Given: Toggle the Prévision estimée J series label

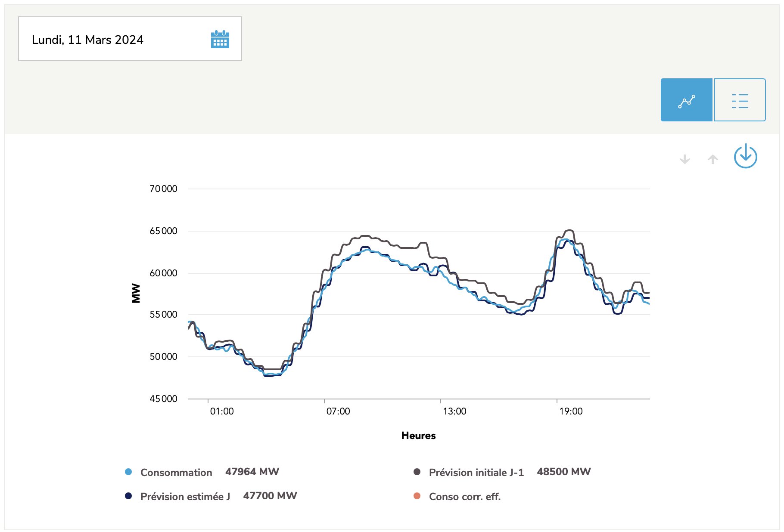Looking at the screenshot, I should (x=185, y=497).
